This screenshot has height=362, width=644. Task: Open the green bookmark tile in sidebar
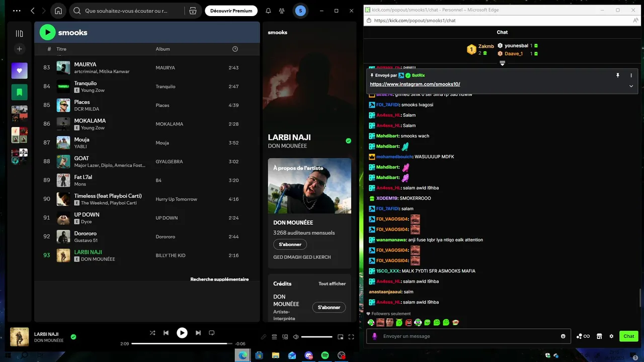click(x=19, y=92)
